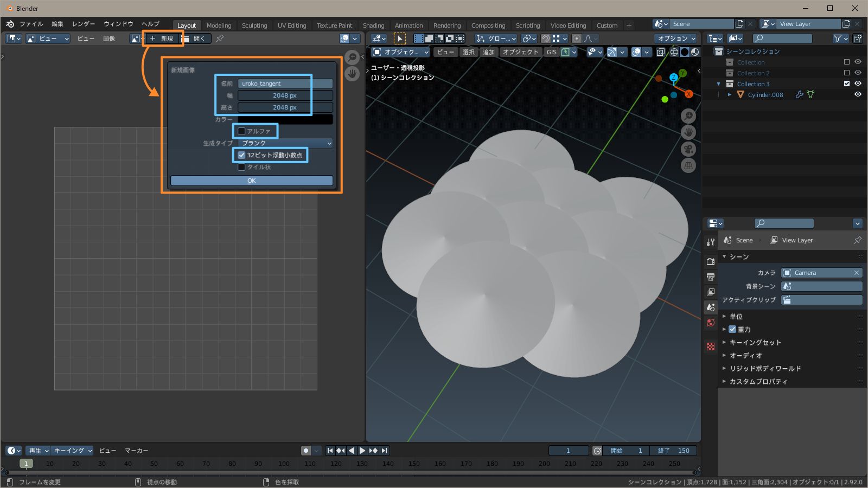Switch to the Texture Paint workspace tab
This screenshot has width=868, height=488.
click(x=334, y=25)
